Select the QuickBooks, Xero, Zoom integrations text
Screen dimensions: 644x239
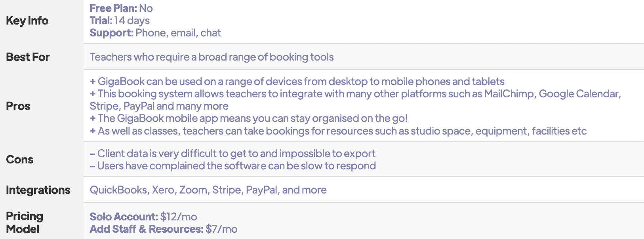coord(208,190)
